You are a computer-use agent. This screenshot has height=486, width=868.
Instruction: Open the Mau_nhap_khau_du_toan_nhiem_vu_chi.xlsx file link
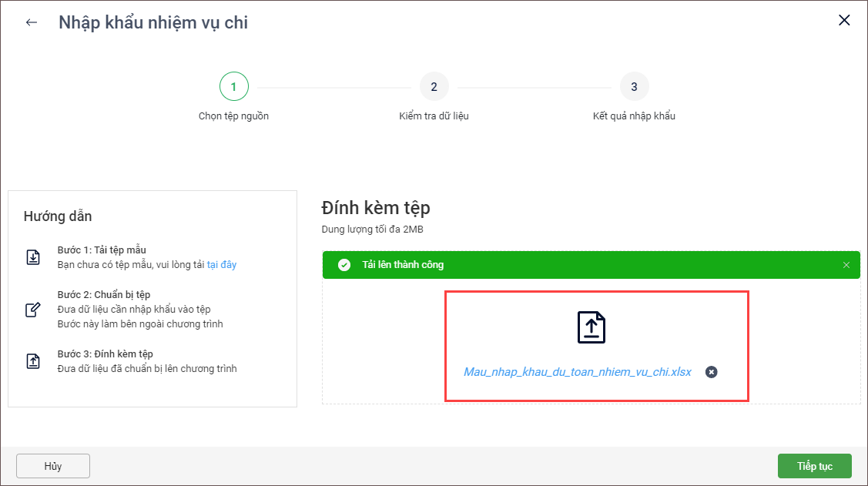coord(577,372)
